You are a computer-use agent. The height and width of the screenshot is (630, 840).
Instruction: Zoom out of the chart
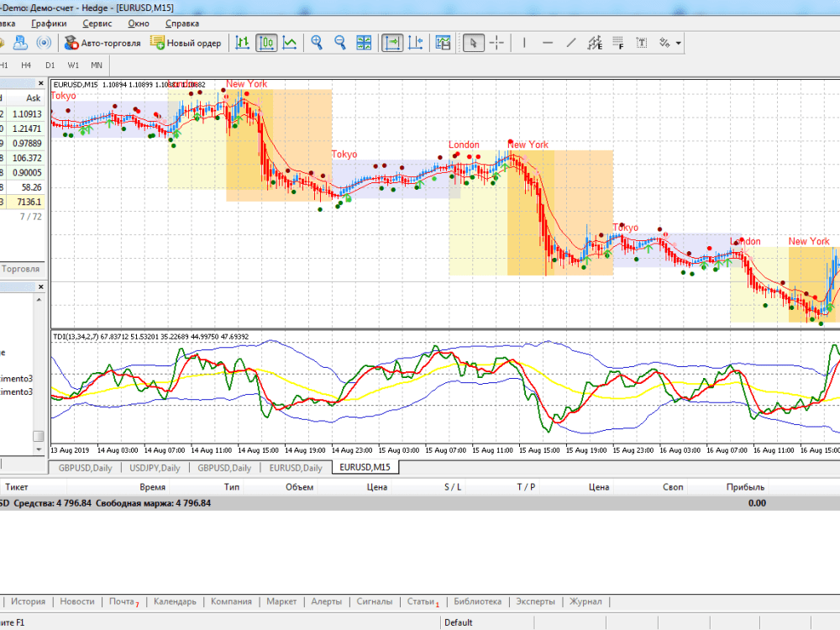pyautogui.click(x=339, y=43)
